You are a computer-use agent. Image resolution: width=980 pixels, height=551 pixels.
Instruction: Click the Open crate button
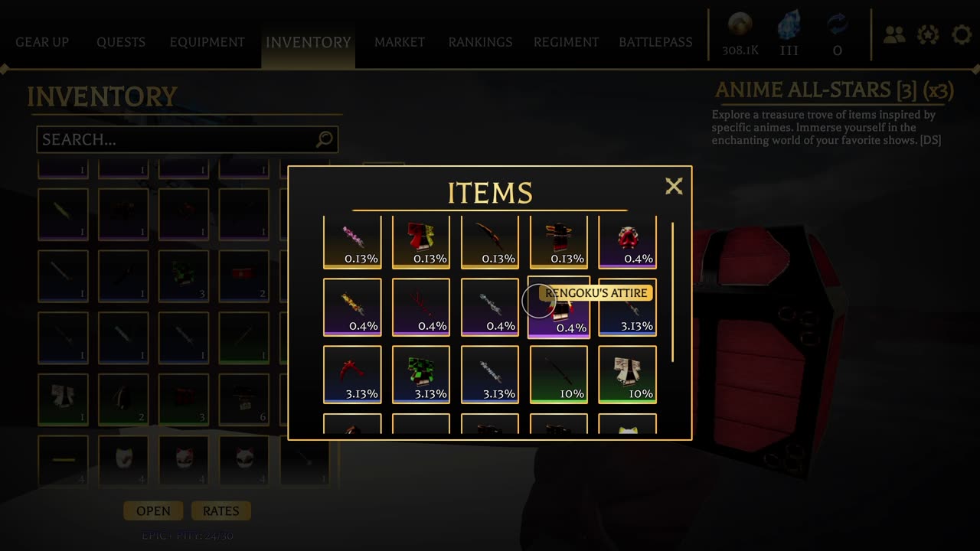pos(153,511)
